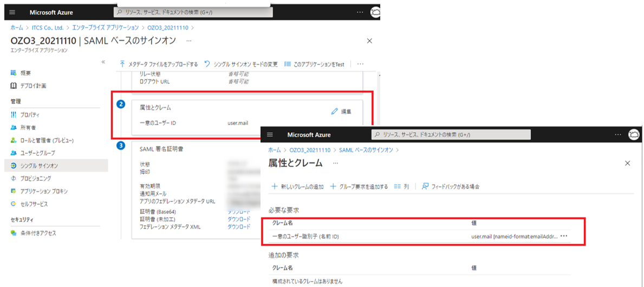Collapse the left navigation sidebar
Viewport: 644px width, 287px height.
(x=103, y=62)
